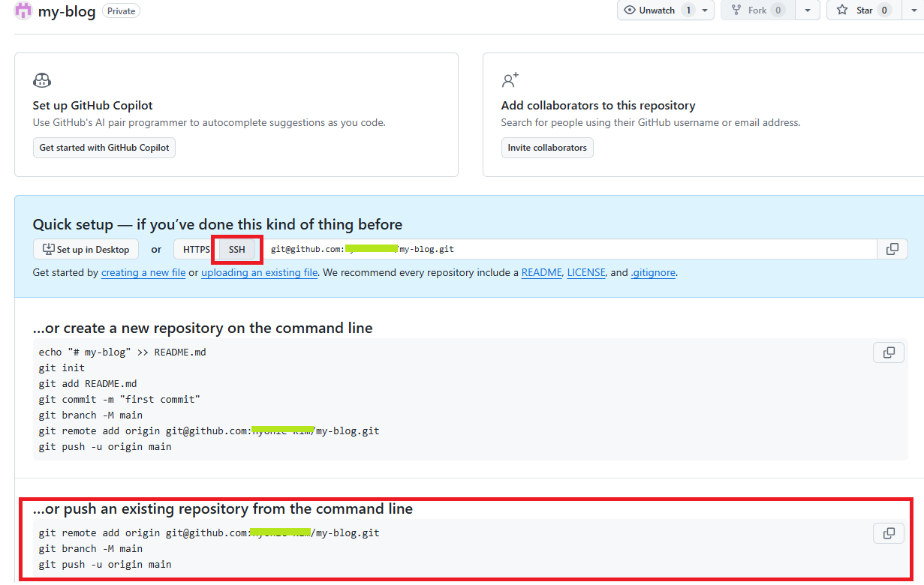924x585 pixels.
Task: Click the GitHub Copilot icon
Action: pyautogui.click(x=41, y=80)
